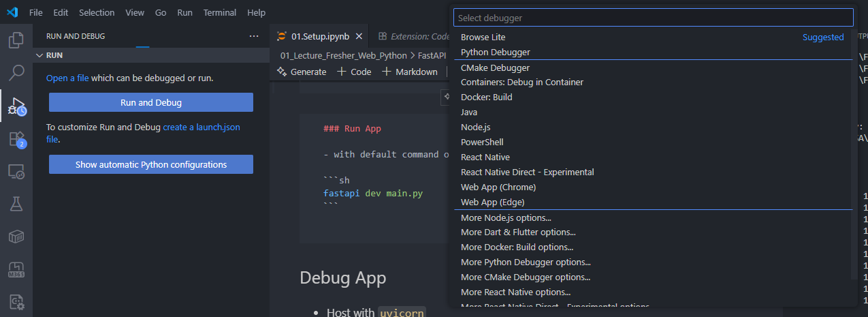Select Docker: Build debugger

click(x=653, y=97)
